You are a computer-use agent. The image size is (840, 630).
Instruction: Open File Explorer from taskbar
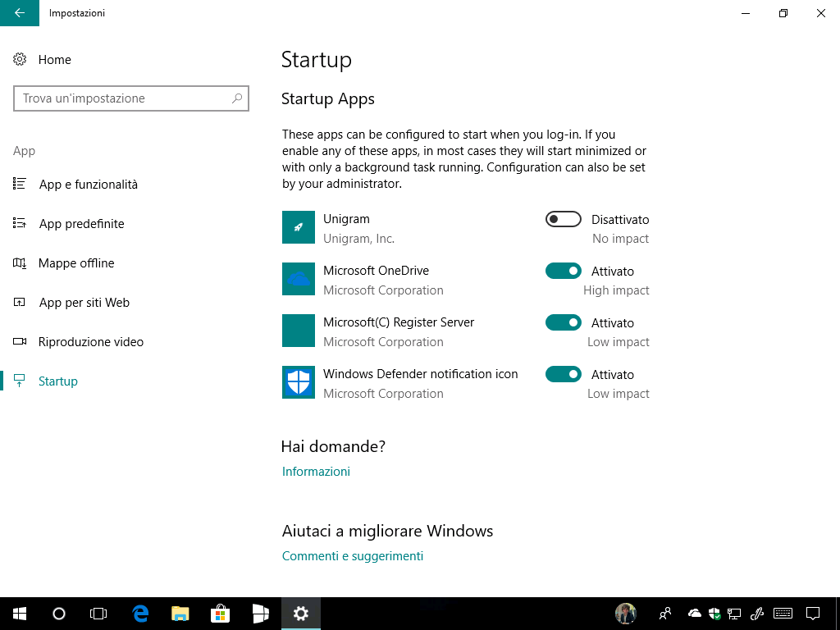tap(180, 614)
